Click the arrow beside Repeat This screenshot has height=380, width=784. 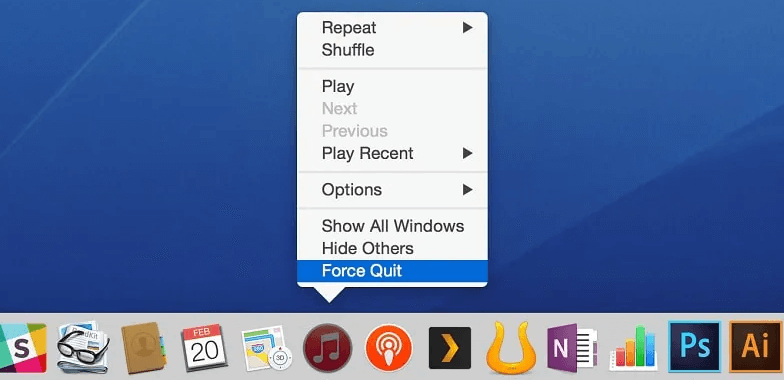pyautogui.click(x=468, y=28)
